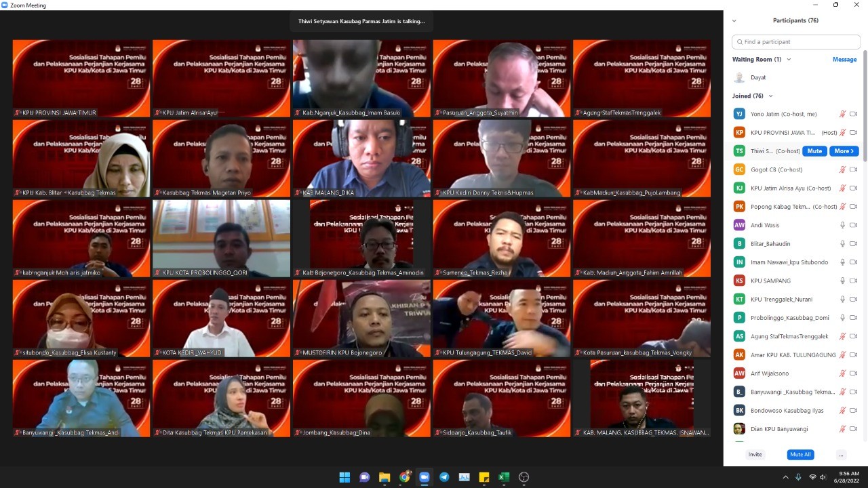868x488 pixels.
Task: Toggle mute for KPU Trenggalek_Nurani
Action: pos(842,299)
